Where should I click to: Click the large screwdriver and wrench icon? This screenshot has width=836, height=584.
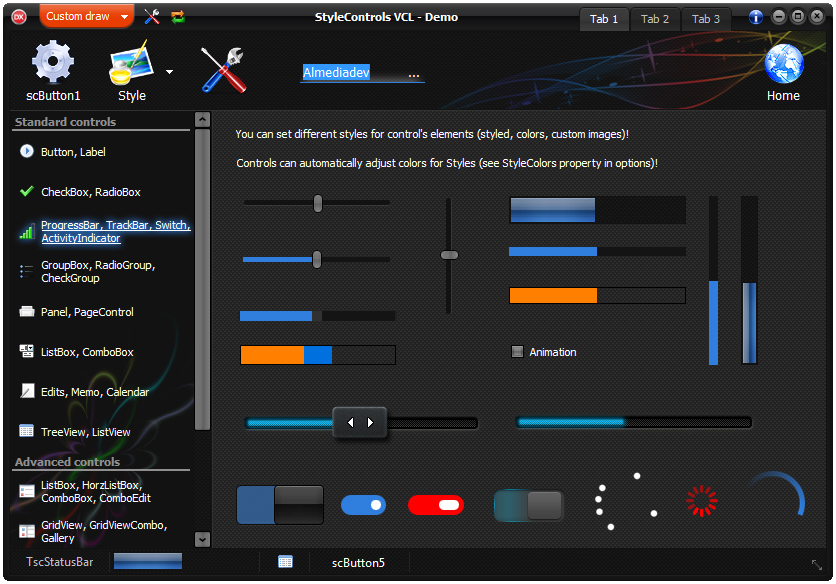point(224,70)
